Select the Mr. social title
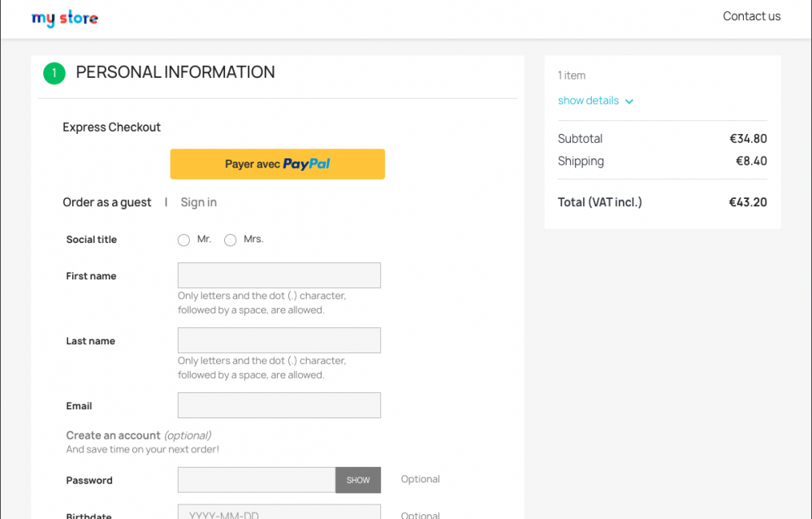This screenshot has height=519, width=812. (x=184, y=240)
